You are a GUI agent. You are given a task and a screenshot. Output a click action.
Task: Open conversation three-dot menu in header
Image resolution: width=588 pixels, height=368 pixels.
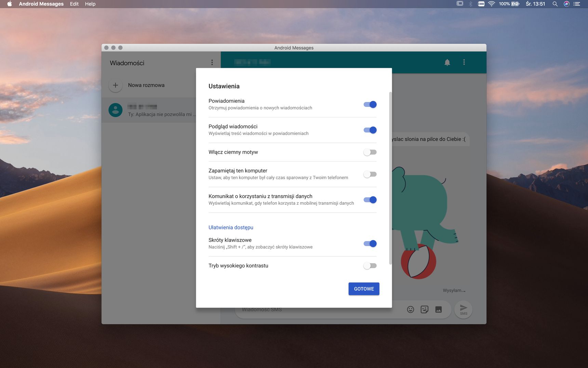[x=464, y=62]
